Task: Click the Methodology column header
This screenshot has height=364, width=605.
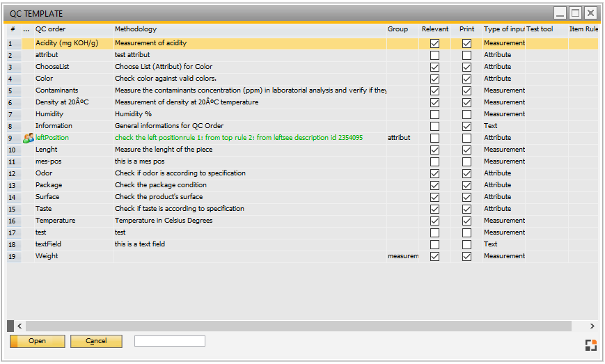Action: point(136,29)
